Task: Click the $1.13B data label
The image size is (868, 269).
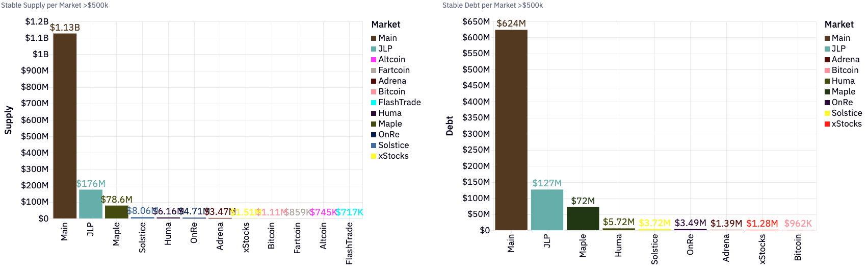Action: 65,28
